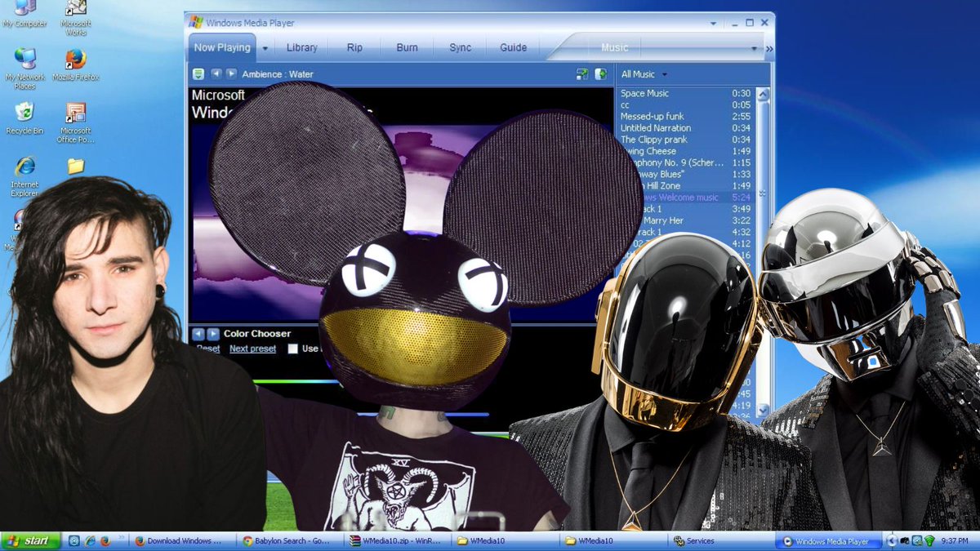980x551 pixels.
Task: Switch to Rip tab
Action: pyautogui.click(x=354, y=47)
